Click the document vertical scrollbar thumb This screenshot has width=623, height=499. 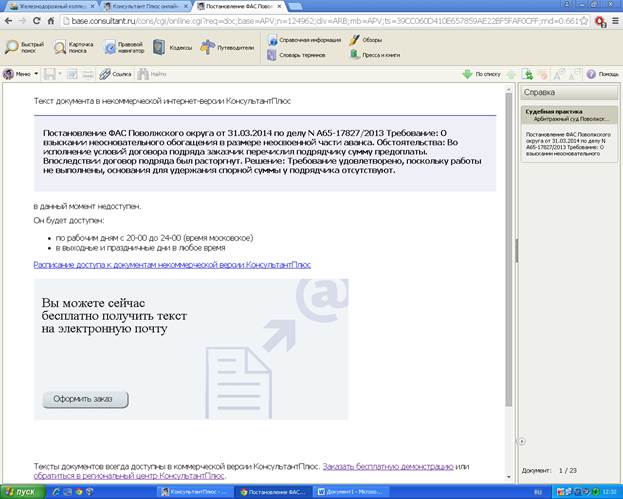pos(509,250)
